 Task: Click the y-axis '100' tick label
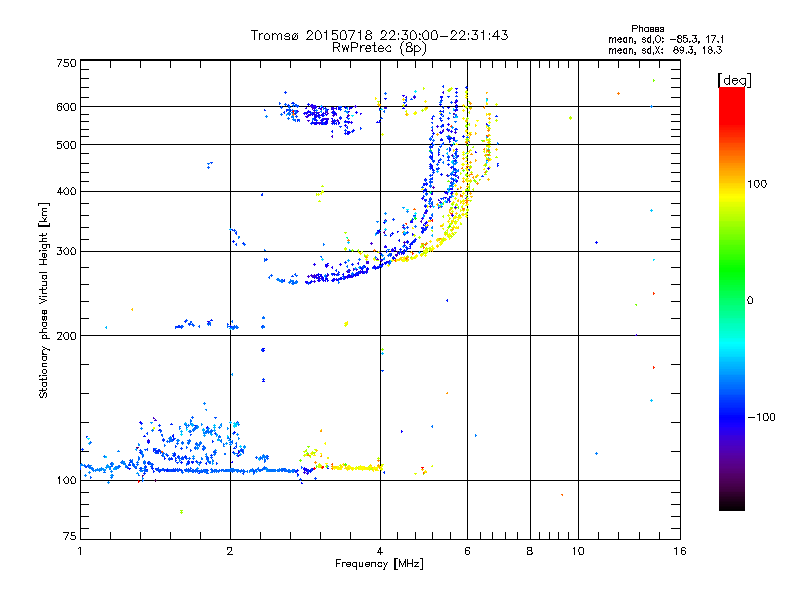point(66,480)
